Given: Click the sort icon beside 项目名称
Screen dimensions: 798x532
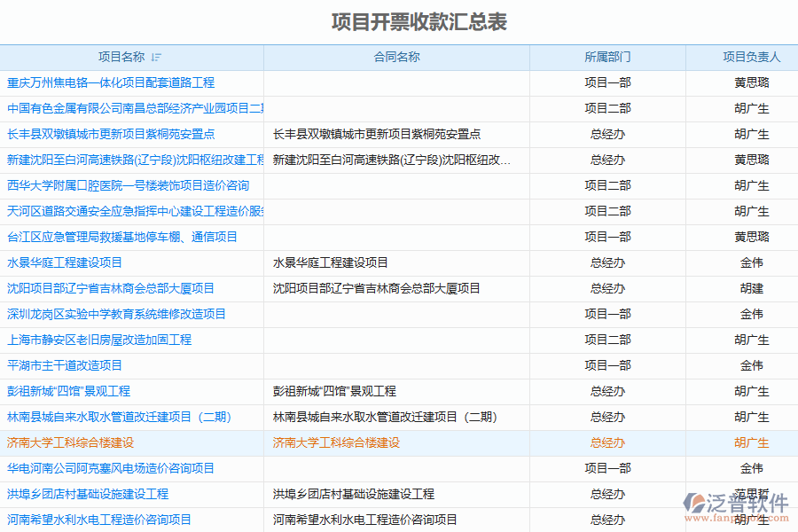Looking at the screenshot, I should click(156, 58).
